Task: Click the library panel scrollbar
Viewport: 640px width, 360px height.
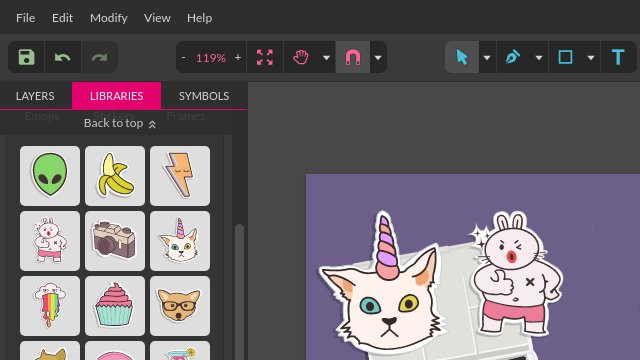Action: (x=239, y=292)
